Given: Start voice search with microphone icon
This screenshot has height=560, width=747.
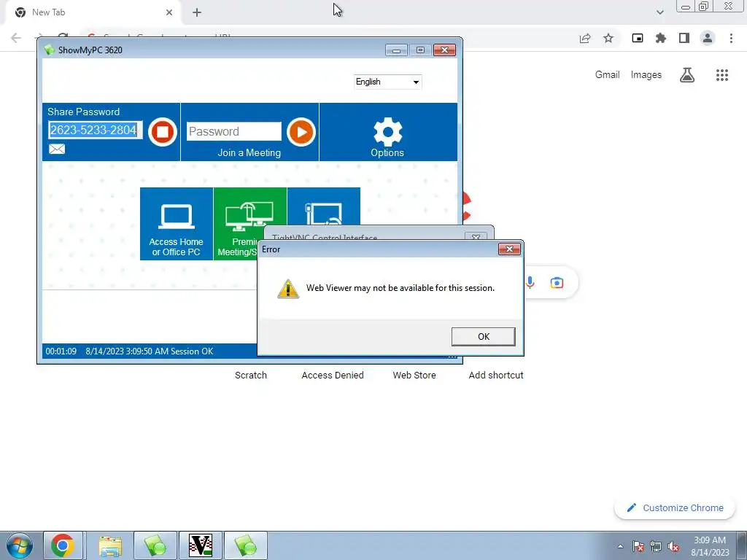Looking at the screenshot, I should click(530, 283).
